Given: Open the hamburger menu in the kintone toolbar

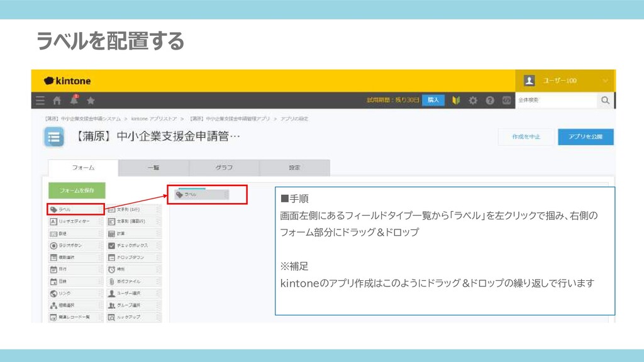Looking at the screenshot, I should point(40,101).
